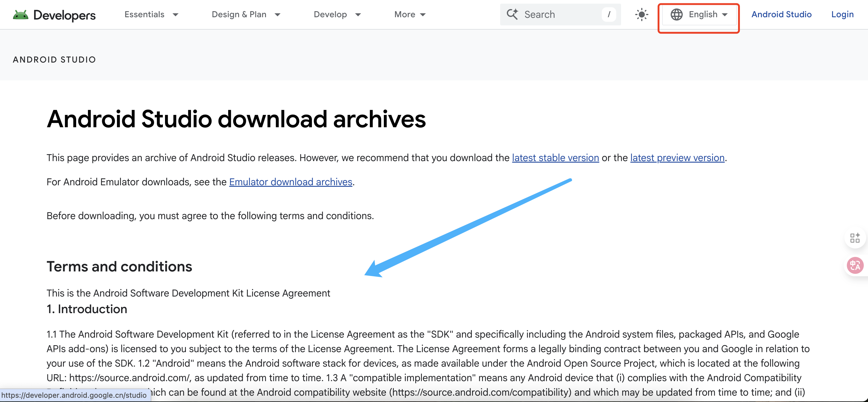Expand the Design & Plan menu

click(246, 15)
